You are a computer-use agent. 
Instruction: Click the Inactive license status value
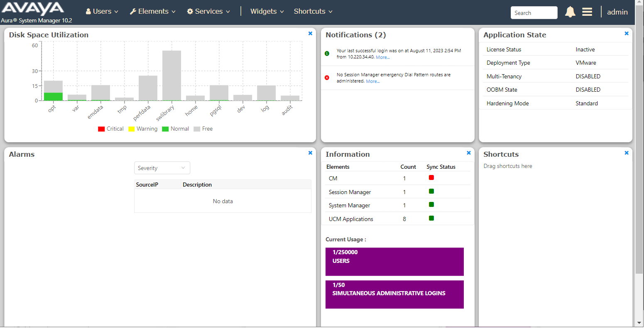[585, 49]
